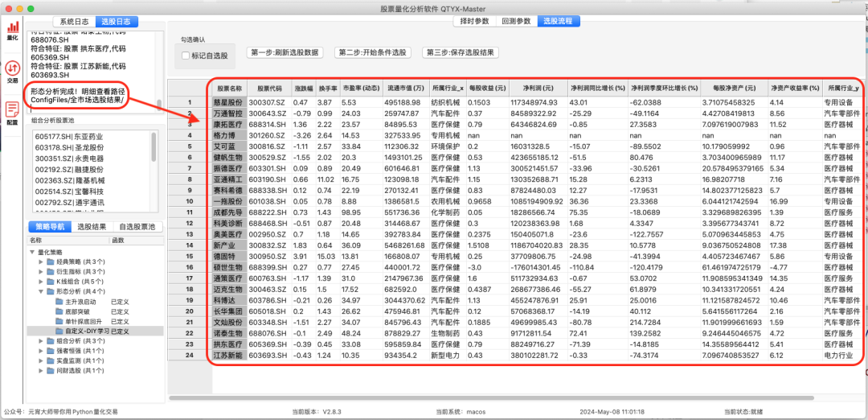
Task: Expand the 实盘监测 tree node
Action: pos(42,360)
